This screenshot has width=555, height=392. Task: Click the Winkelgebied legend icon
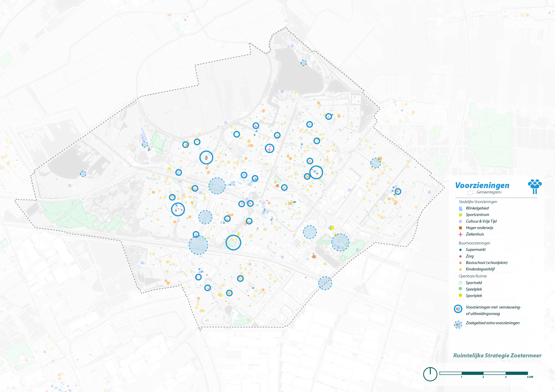(x=460, y=208)
